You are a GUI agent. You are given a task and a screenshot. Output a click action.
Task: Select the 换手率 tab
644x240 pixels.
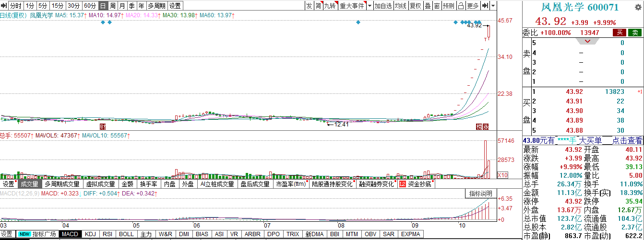(x=149, y=184)
